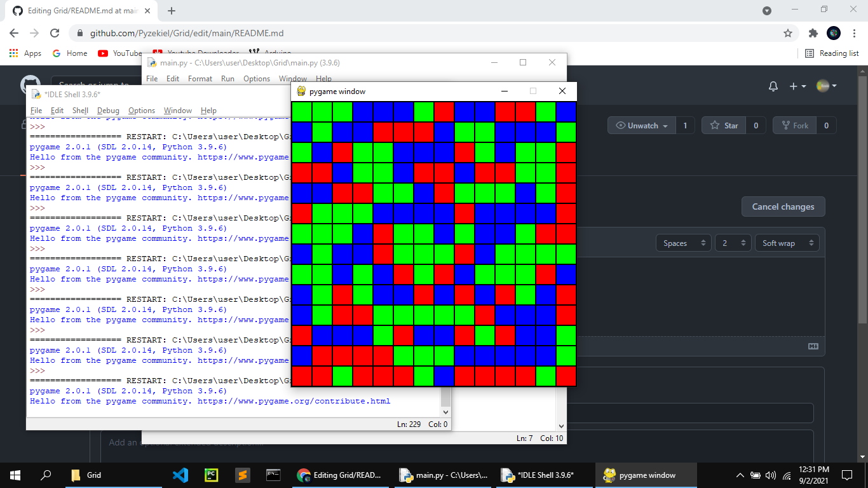868x488 pixels.
Task: Show hidden system tray icons
Action: [x=740, y=475]
